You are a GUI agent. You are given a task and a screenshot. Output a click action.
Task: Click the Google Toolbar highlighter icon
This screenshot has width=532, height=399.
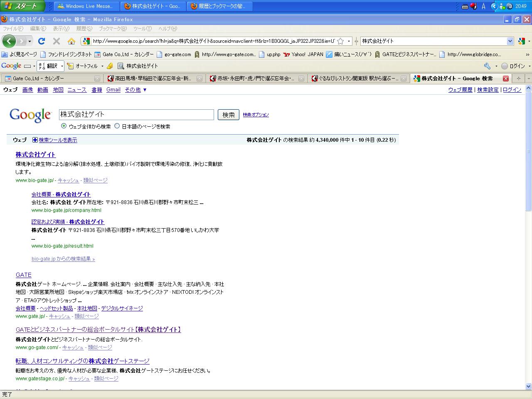pos(110,66)
